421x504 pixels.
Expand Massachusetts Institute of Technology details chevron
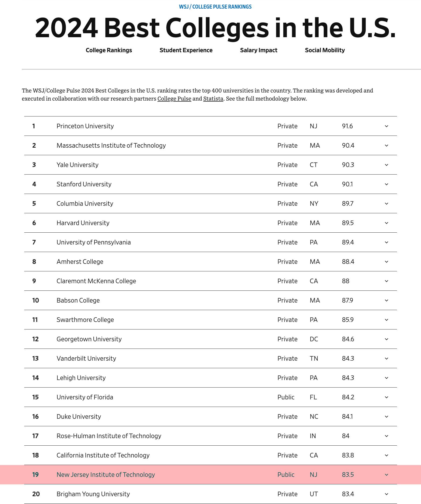(386, 145)
